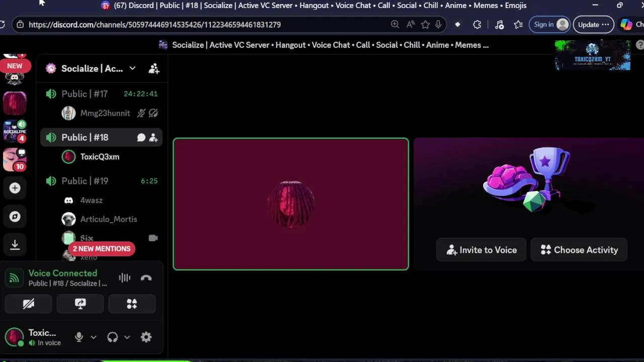Click the Download Apps arrow icon
Screen dimensions: 644x362
[15, 245]
